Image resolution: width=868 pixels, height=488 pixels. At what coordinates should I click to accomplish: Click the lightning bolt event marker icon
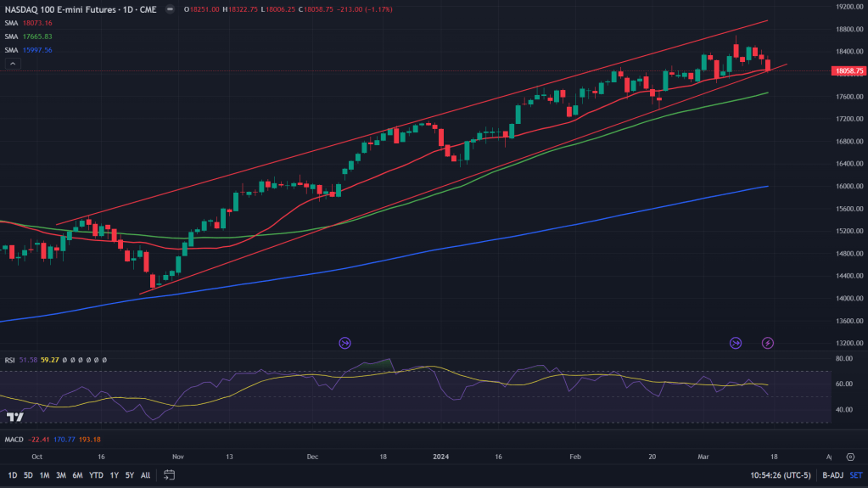click(768, 343)
